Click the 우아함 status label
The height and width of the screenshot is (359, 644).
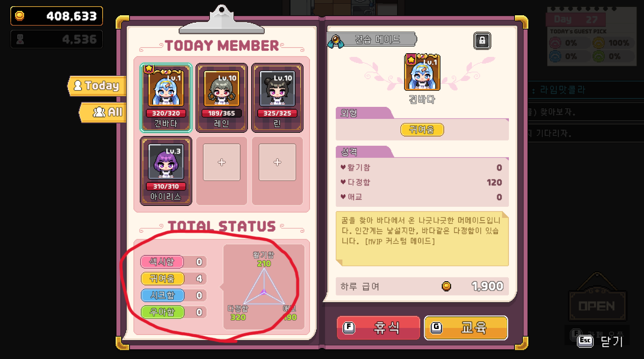pos(162,312)
